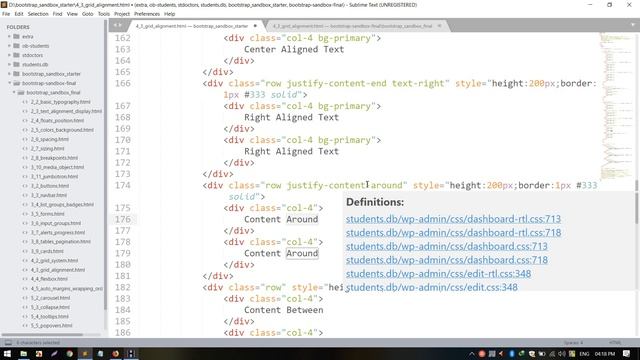Open 2_5_colors_background.html file

[x=62, y=130]
